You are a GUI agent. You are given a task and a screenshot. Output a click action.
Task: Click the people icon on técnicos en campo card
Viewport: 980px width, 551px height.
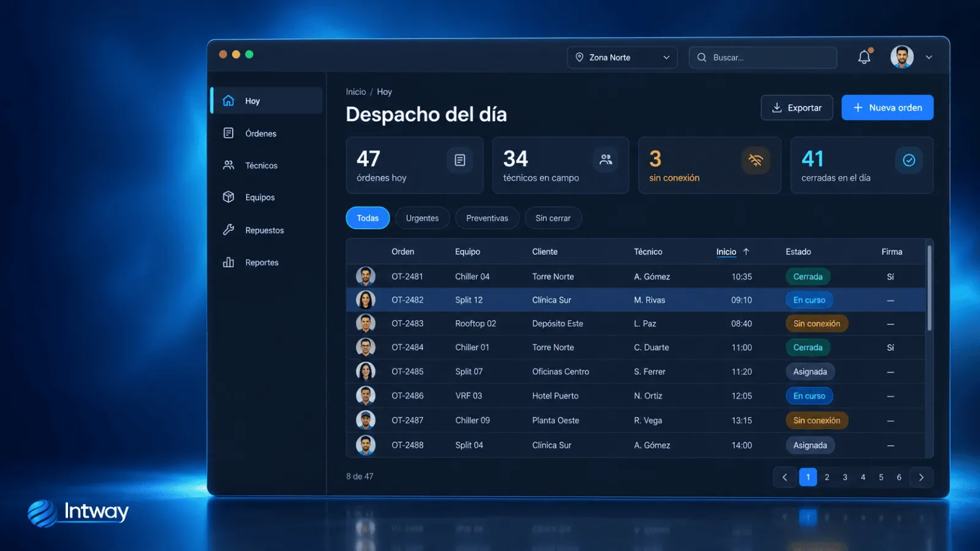[606, 160]
